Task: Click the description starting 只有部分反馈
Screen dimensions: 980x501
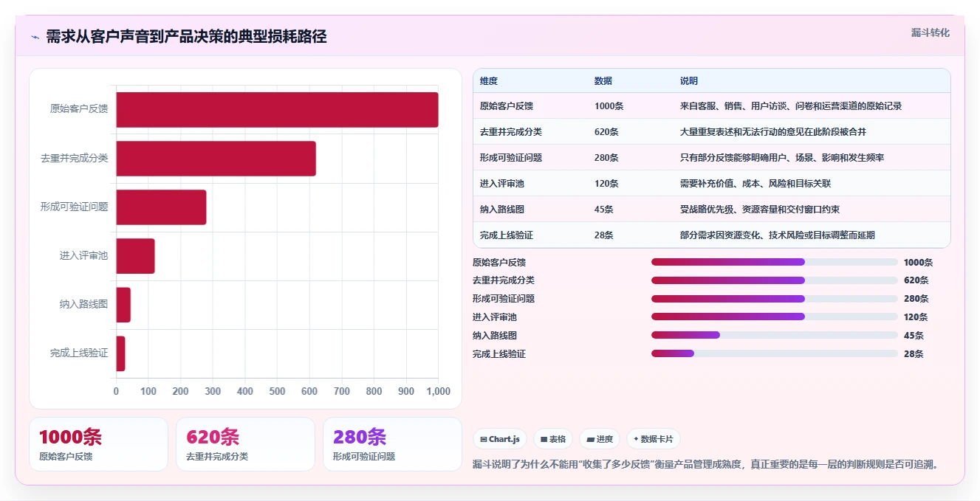Action: pyautogui.click(x=782, y=158)
